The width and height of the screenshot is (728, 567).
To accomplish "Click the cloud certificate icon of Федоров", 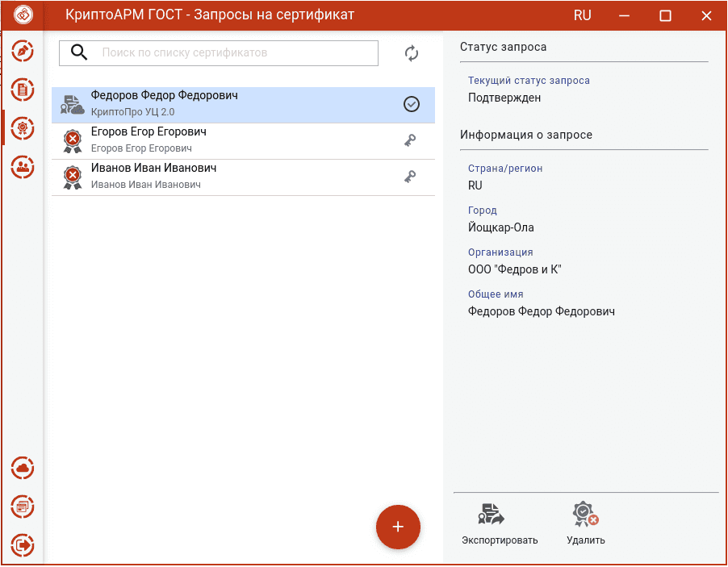I will pyautogui.click(x=72, y=105).
